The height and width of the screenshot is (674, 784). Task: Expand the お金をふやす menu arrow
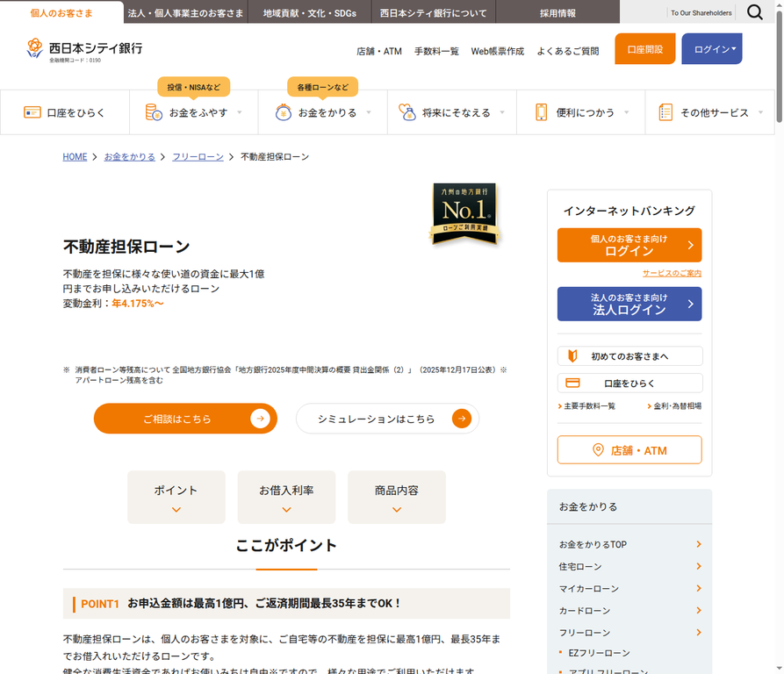click(x=240, y=112)
